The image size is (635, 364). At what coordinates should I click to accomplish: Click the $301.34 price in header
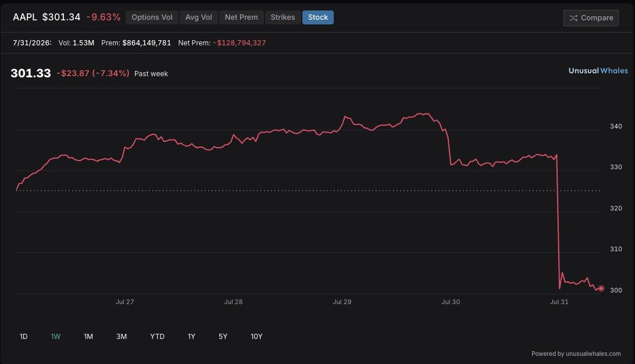point(61,17)
